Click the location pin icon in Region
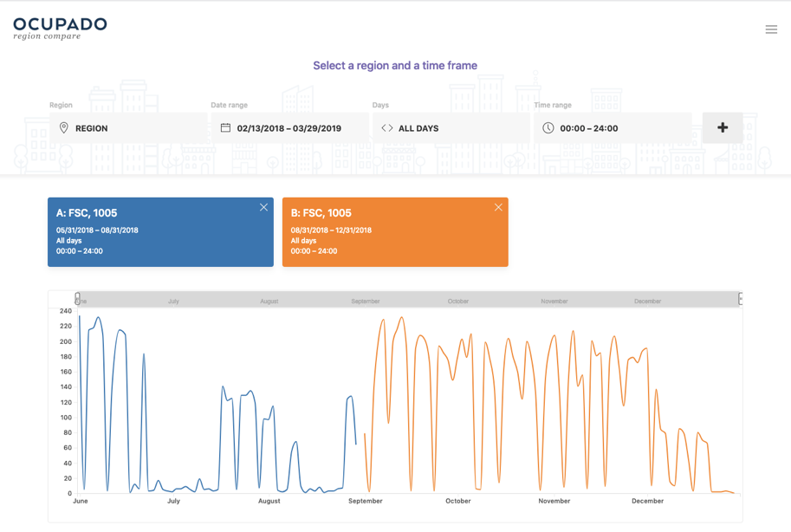 coord(63,128)
